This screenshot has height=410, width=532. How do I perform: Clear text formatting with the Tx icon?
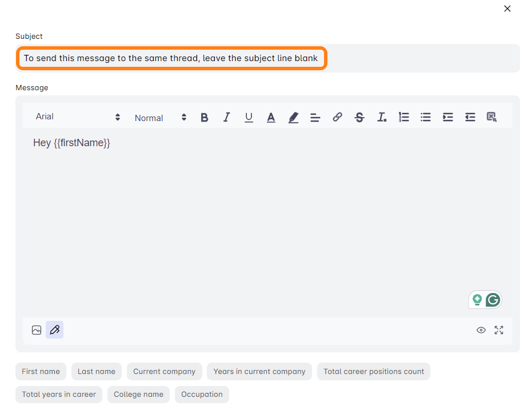click(382, 118)
